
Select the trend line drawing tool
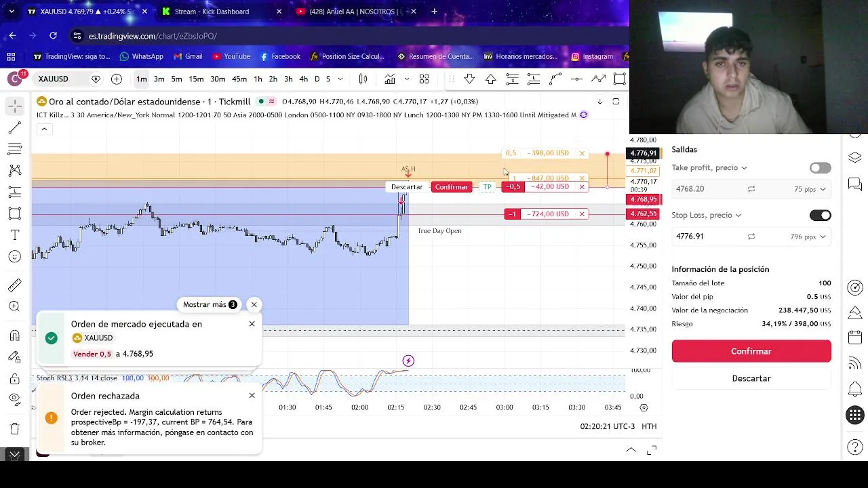(14, 127)
